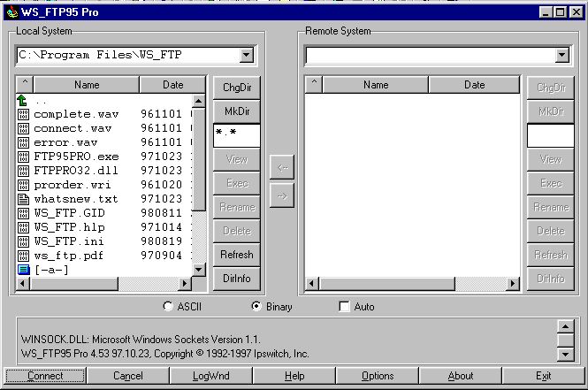588x390 pixels.
Task: Open the Help button
Action: pos(294,375)
